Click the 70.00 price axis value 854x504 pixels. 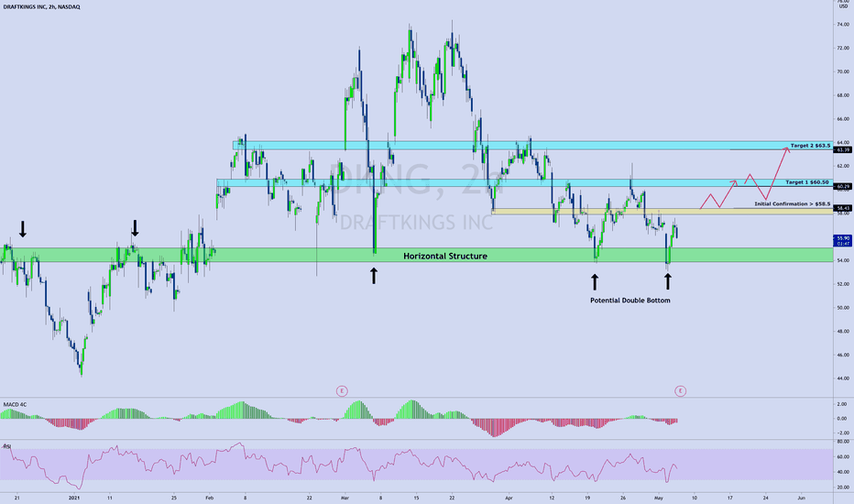843,71
